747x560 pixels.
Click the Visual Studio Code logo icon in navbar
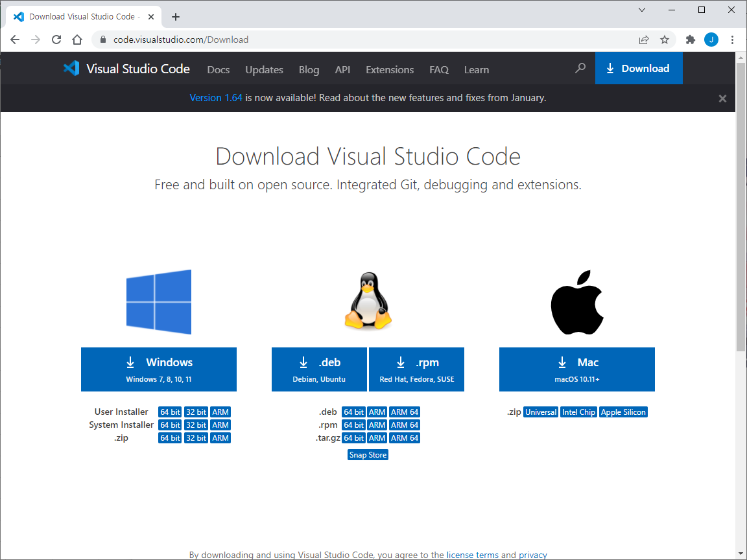pyautogui.click(x=71, y=69)
